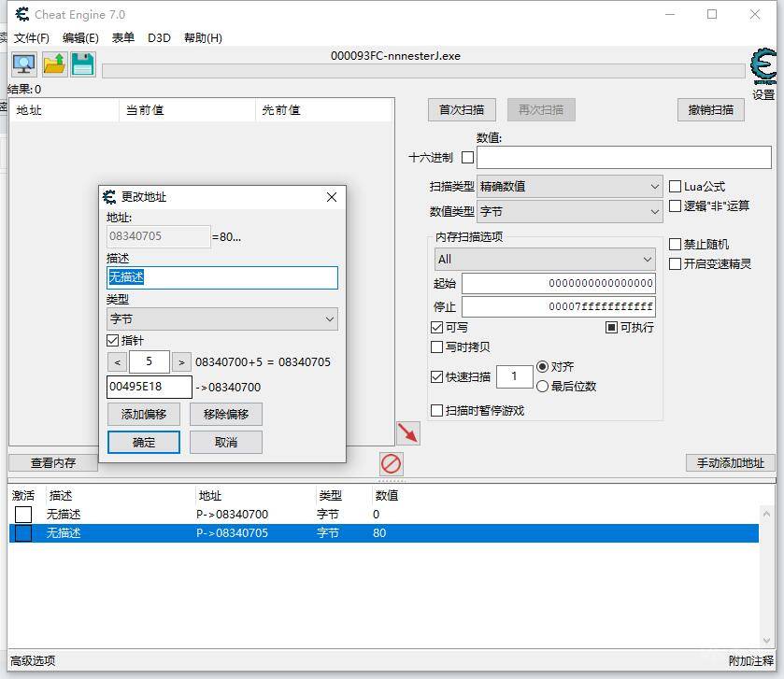Click the 当前值 column header
784x679 pixels.
point(188,110)
